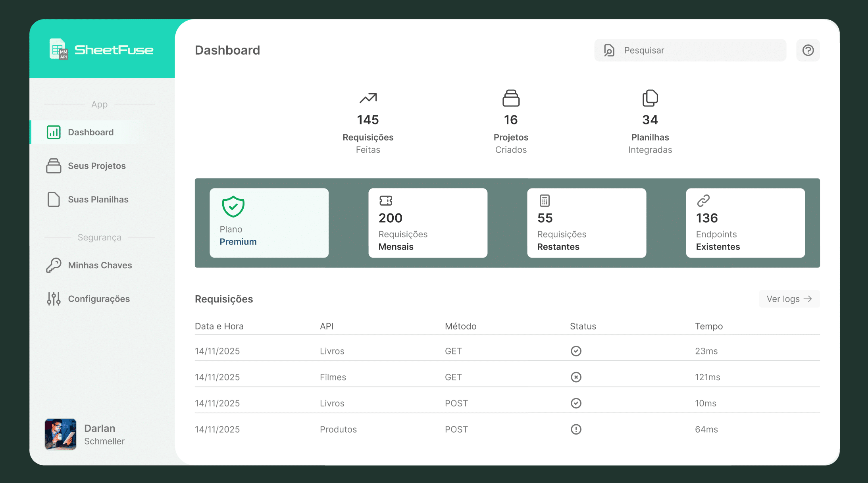
Task: Go to Seus Projetos in sidebar
Action: [96, 166]
